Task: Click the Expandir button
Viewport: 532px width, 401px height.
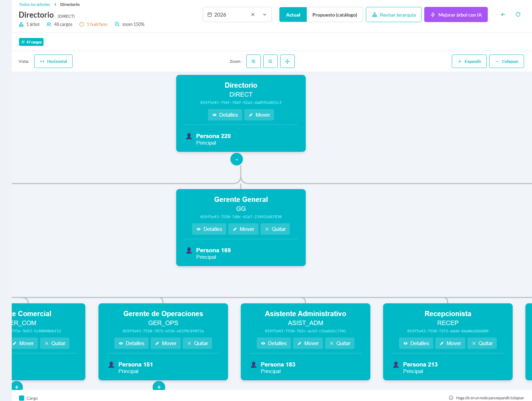Action: [x=469, y=61]
